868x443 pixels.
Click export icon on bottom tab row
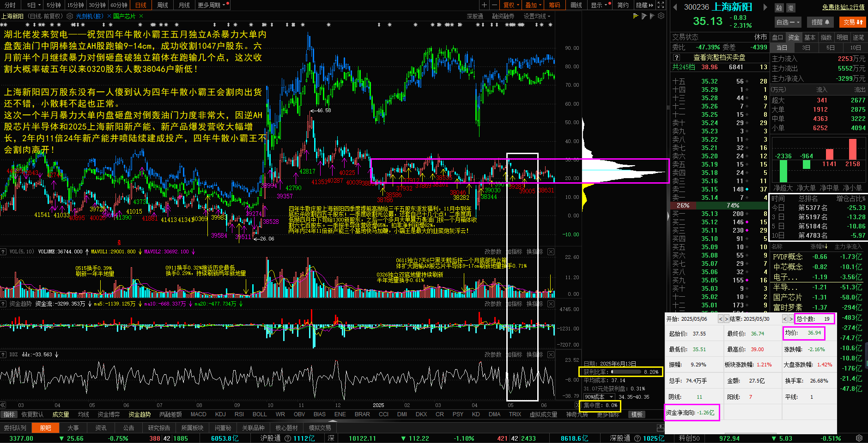[661, 428]
